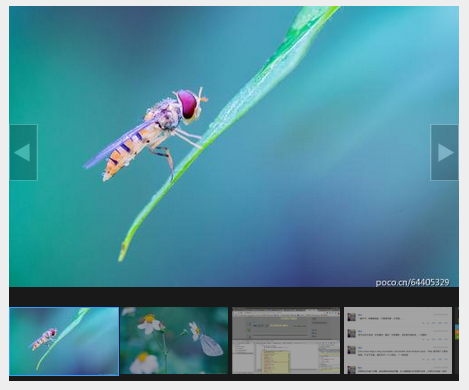Click the hoverfly in the main image
469x390 pixels.
point(146,133)
